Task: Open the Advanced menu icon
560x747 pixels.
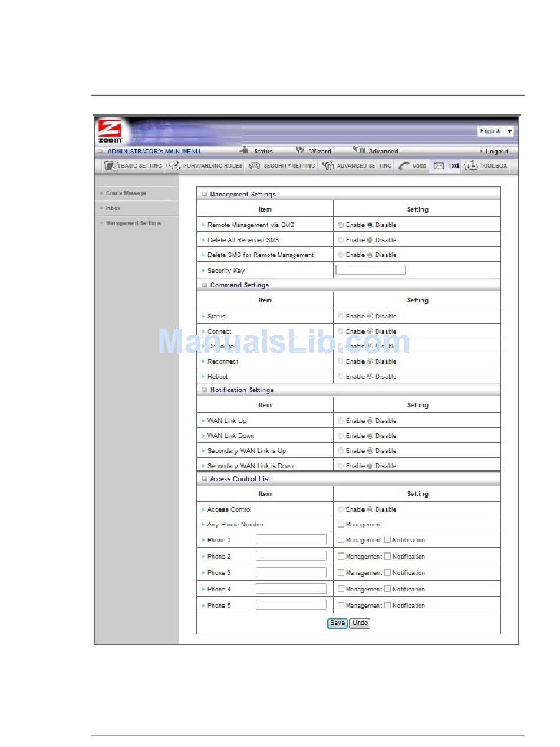Action: [x=359, y=150]
